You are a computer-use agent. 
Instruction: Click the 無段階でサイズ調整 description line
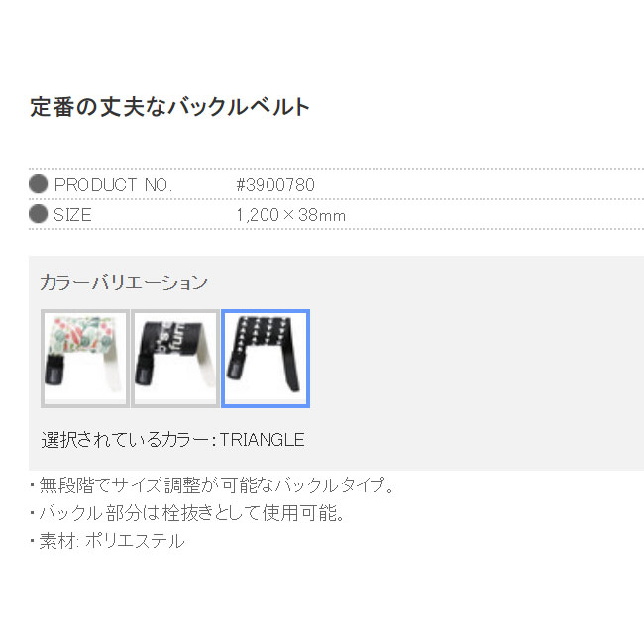(x=216, y=485)
